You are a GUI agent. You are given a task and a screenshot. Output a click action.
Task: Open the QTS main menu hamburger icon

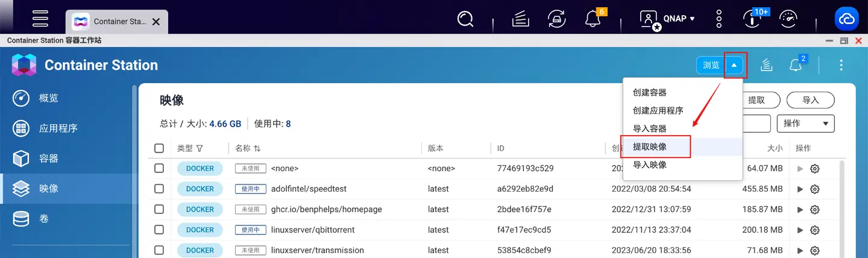pyautogui.click(x=40, y=18)
